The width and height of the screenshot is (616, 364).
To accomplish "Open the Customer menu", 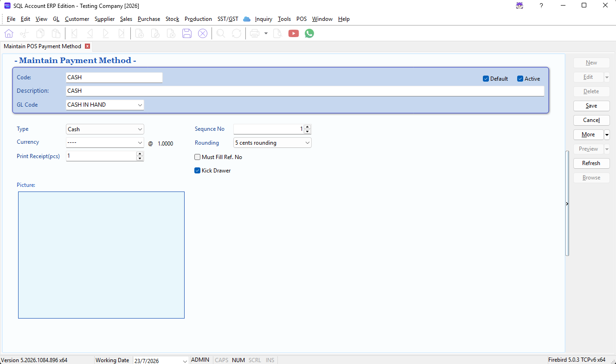I will click(x=77, y=19).
